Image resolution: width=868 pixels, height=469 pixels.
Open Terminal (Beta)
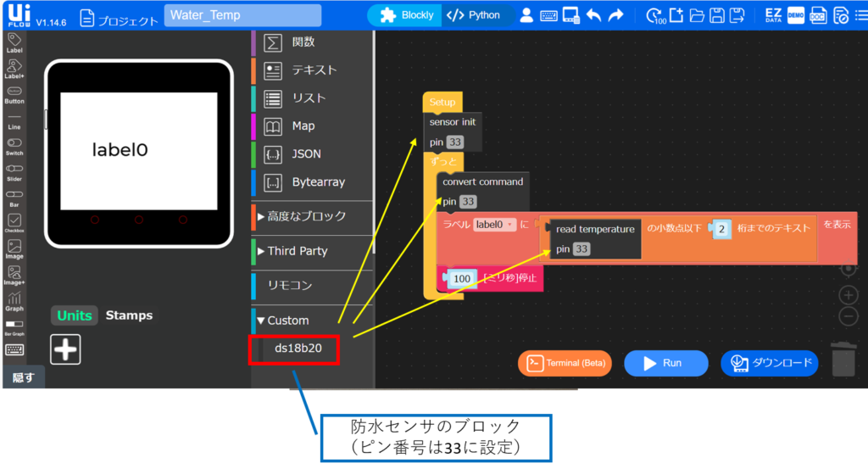(x=565, y=363)
